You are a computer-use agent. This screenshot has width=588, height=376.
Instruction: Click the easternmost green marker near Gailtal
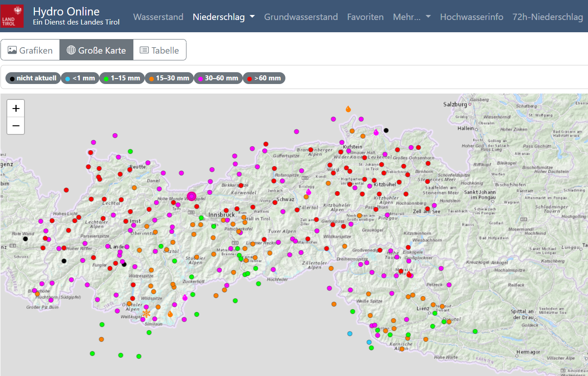pos(475,331)
